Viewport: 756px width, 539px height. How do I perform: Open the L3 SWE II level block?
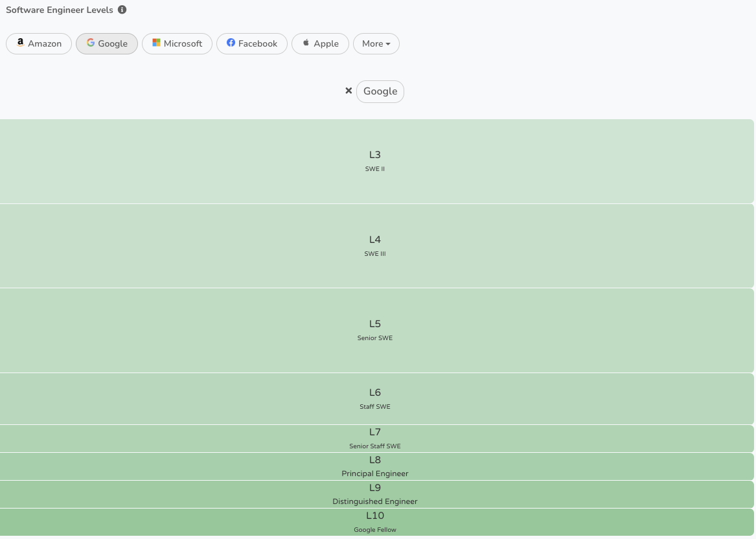pos(376,161)
